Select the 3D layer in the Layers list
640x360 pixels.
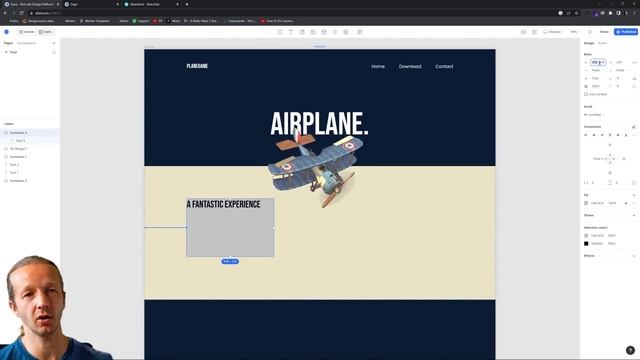click(30, 149)
